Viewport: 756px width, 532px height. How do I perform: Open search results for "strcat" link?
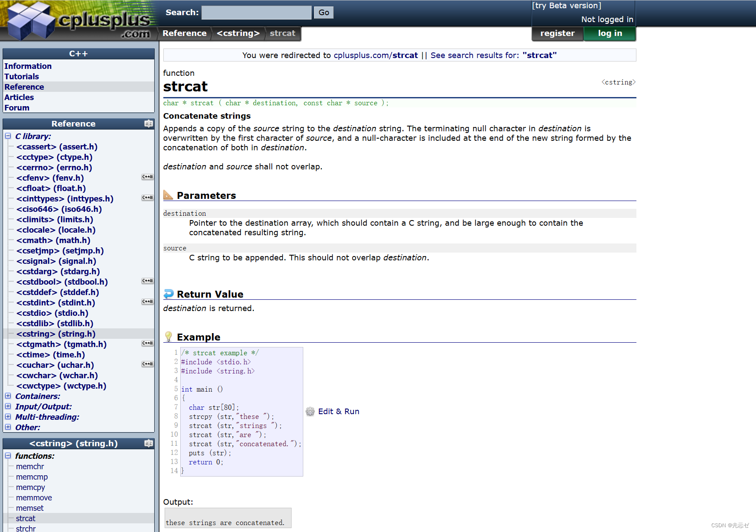click(x=493, y=55)
